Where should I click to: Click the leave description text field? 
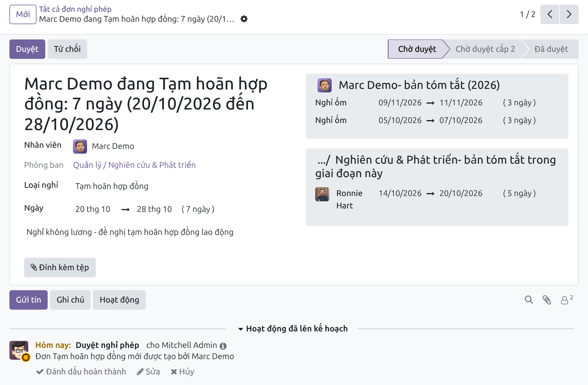tap(130, 232)
